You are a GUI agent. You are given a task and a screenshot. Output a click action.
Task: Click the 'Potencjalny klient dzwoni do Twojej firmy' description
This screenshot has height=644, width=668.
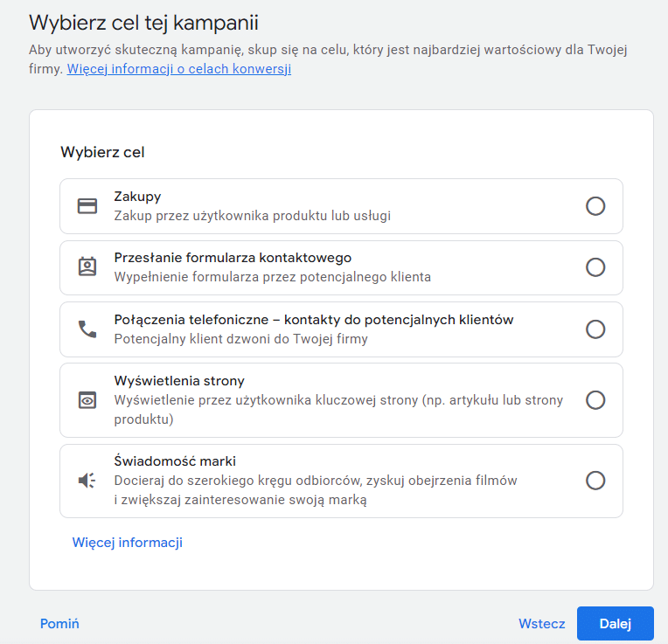click(240, 339)
